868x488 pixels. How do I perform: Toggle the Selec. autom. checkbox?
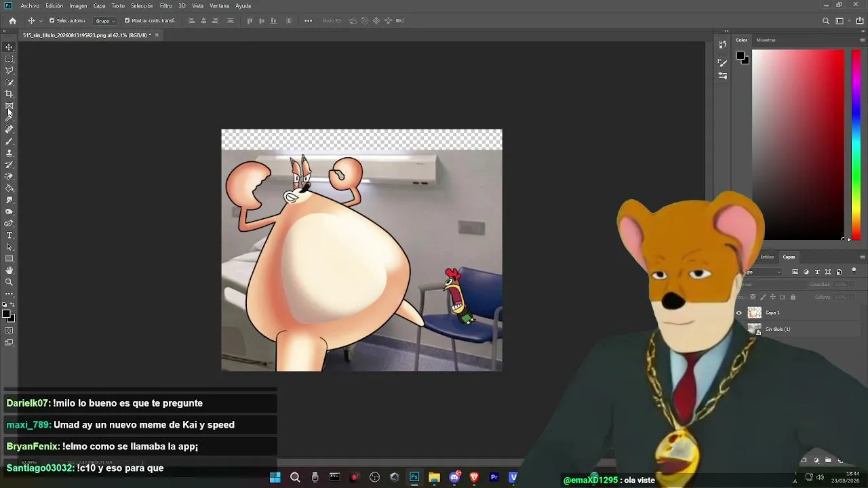[x=52, y=21]
